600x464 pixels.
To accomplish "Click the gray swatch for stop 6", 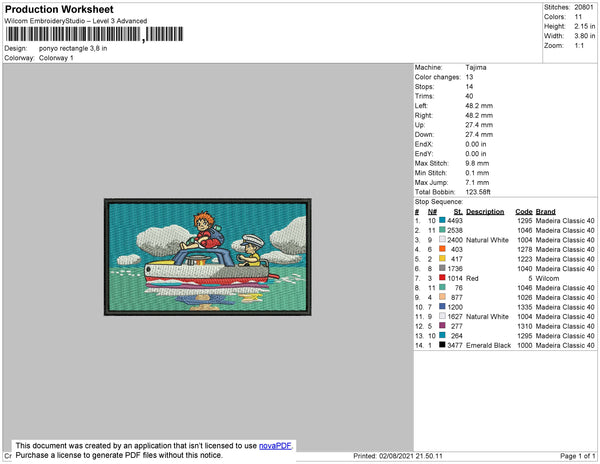I will [442, 268].
